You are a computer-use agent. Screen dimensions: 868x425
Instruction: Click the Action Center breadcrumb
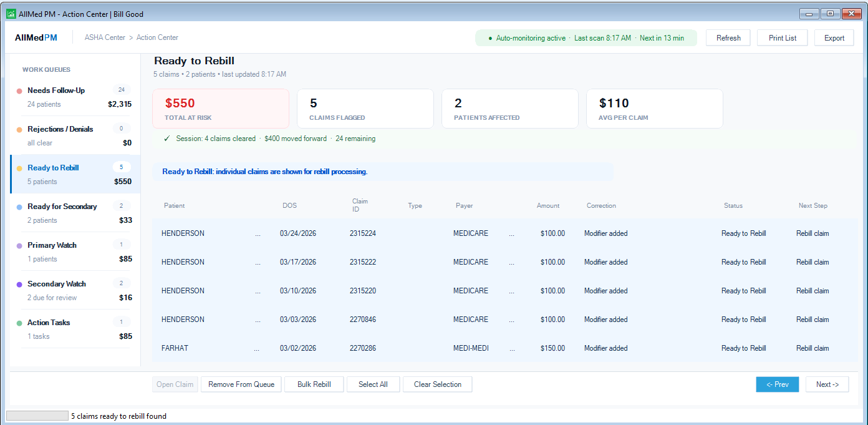pyautogui.click(x=157, y=37)
